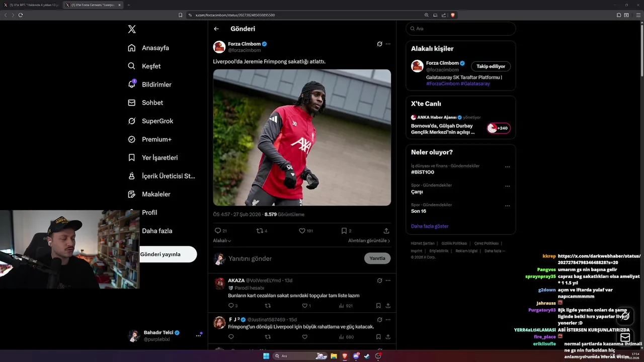
Task: Open Sohbet messages in sidebar
Action: [x=145, y=103]
